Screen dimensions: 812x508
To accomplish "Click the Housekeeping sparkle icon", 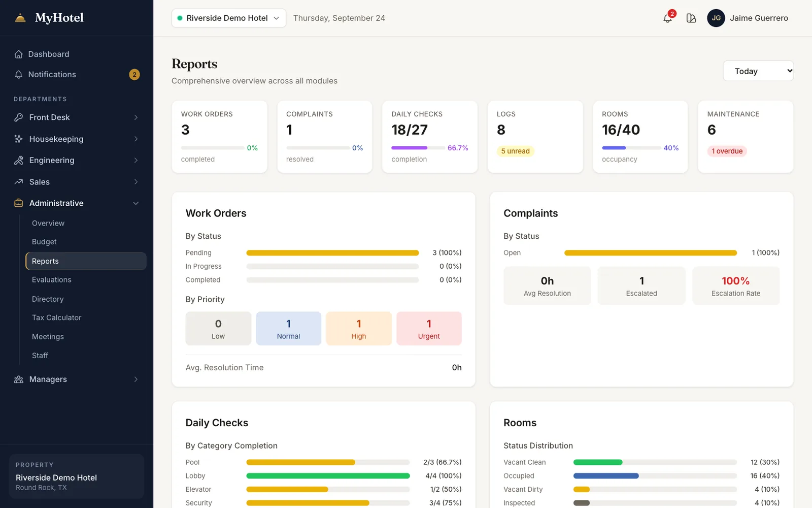I will click(19, 139).
